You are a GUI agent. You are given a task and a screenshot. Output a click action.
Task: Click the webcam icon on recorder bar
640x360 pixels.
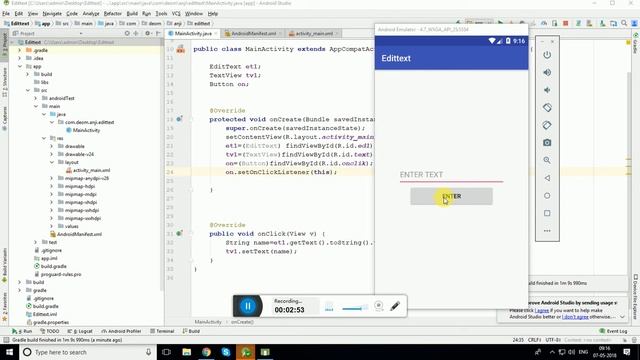tap(378, 306)
